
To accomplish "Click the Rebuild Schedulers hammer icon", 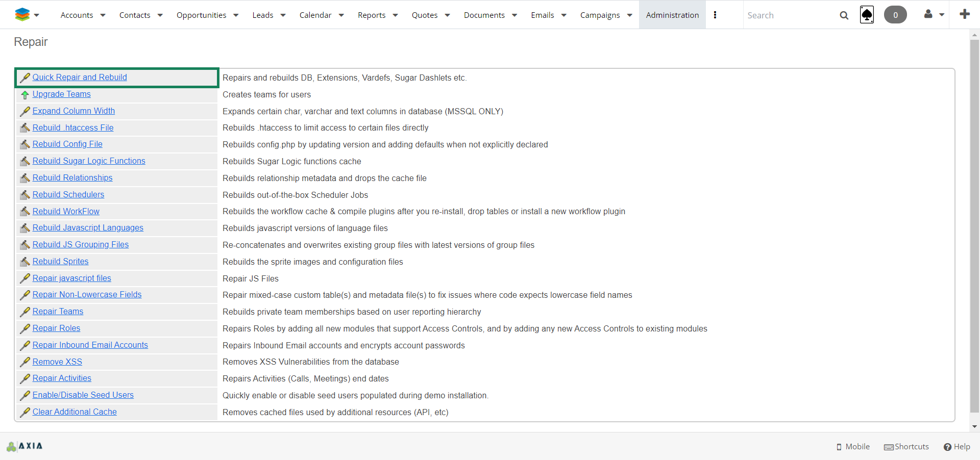I will tap(25, 195).
